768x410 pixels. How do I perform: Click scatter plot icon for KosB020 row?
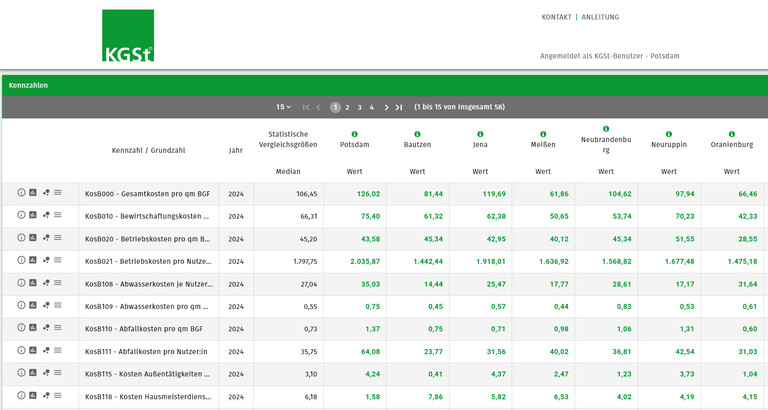46,238
